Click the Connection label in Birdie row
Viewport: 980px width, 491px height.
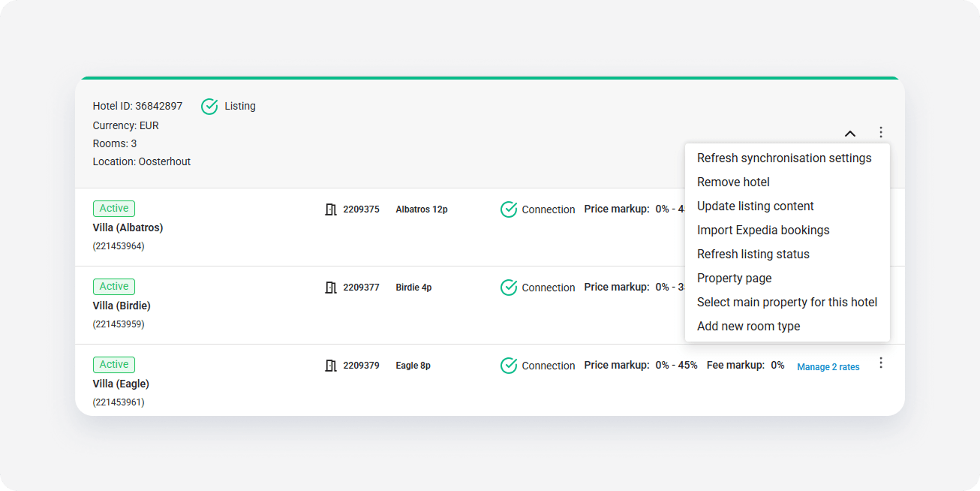[x=549, y=288]
